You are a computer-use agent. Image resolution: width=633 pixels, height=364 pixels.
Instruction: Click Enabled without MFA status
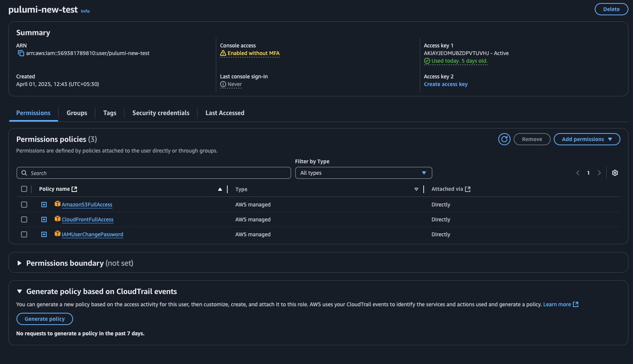pos(253,53)
